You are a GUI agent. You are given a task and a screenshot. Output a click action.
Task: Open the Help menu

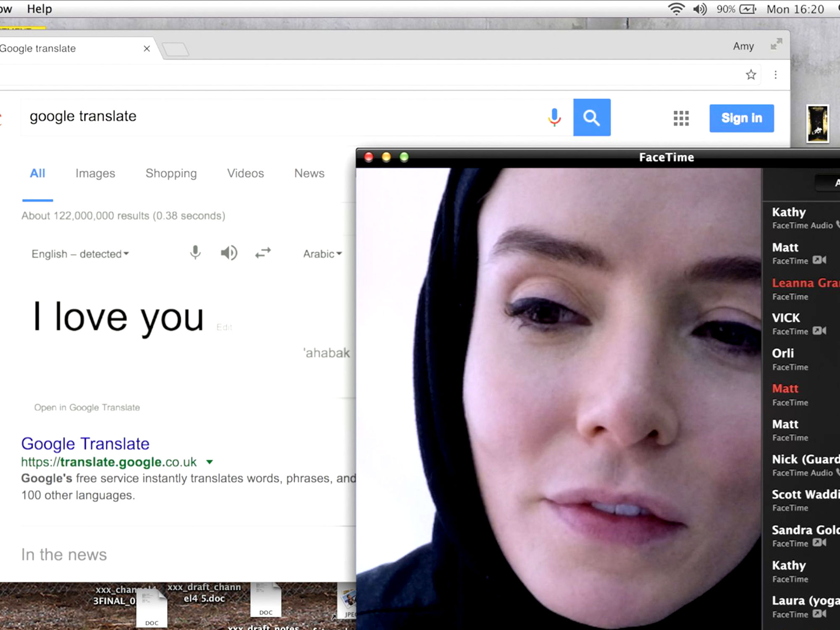pos(39,9)
